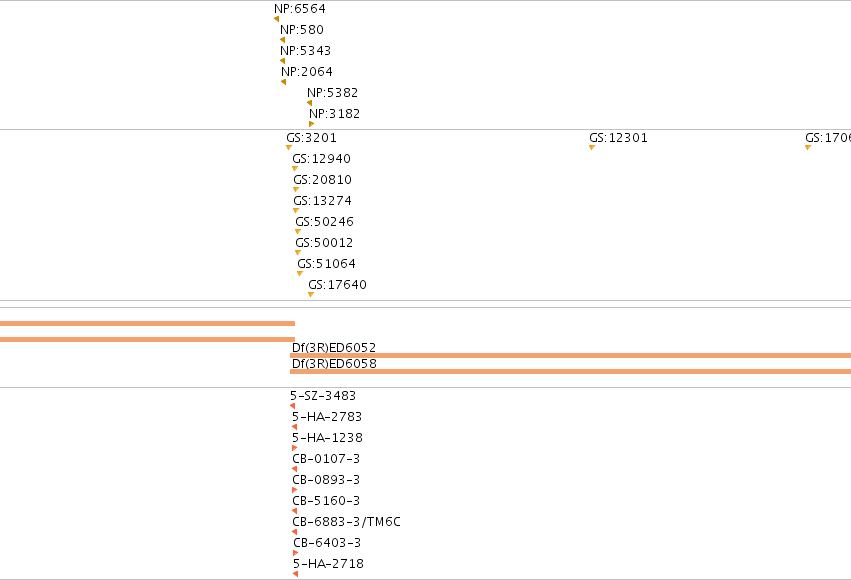Select the red triangle under 5-HA-2783
The image size is (851, 580).
pyautogui.click(x=295, y=428)
